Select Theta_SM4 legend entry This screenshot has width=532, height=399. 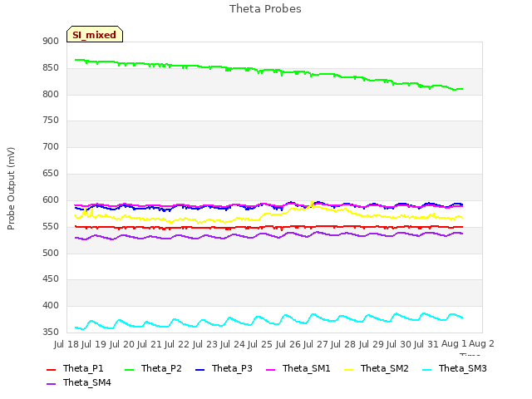79,382
